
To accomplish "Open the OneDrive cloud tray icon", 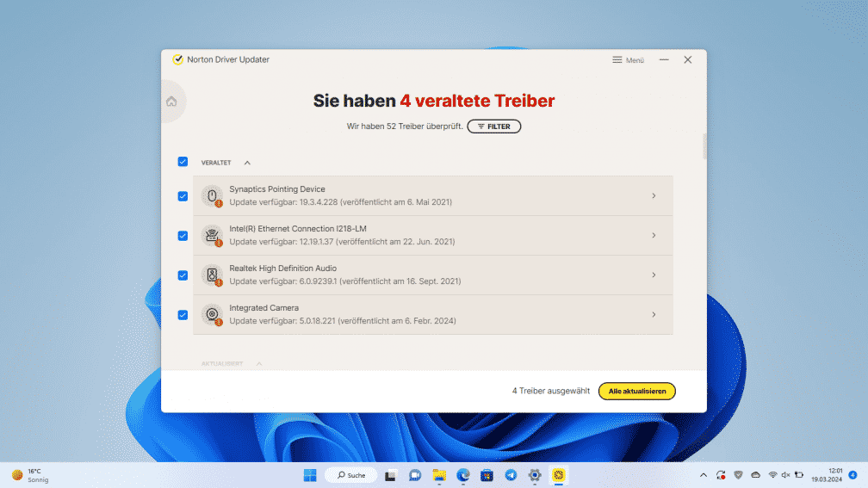I will tap(756, 475).
